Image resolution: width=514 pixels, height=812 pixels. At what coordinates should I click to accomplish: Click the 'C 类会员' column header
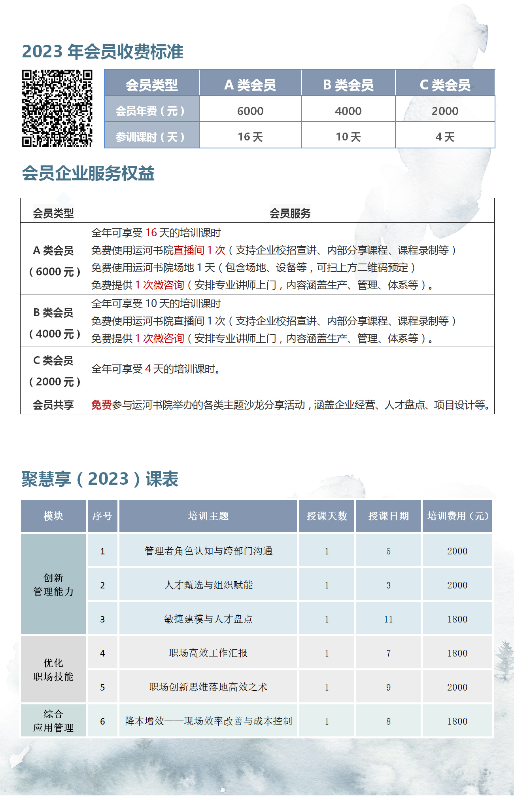coord(445,85)
